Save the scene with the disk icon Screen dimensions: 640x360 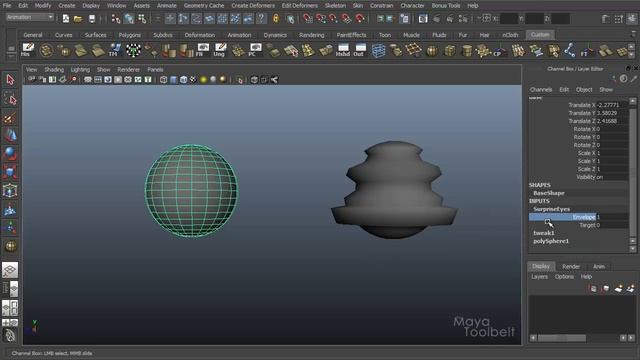pyautogui.click(x=92, y=19)
